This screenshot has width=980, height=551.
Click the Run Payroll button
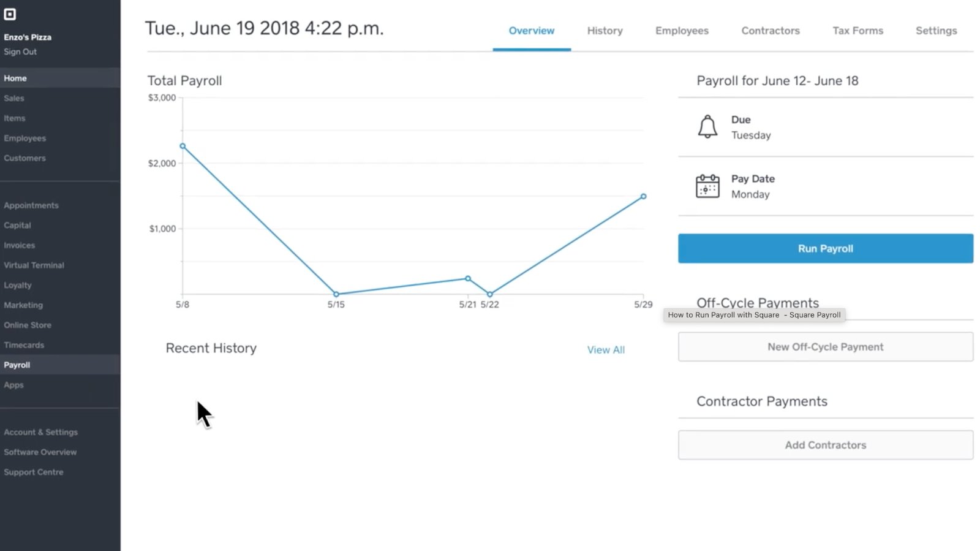coord(826,248)
